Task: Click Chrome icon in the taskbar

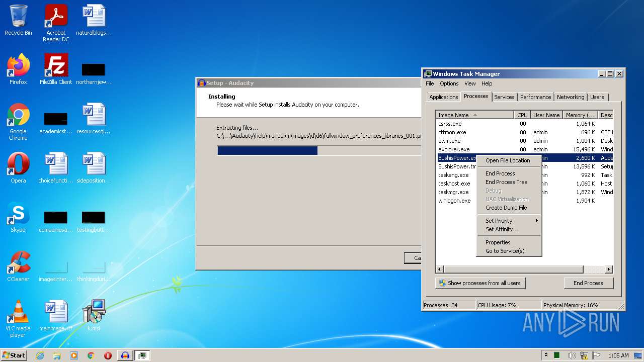Action: (91, 355)
